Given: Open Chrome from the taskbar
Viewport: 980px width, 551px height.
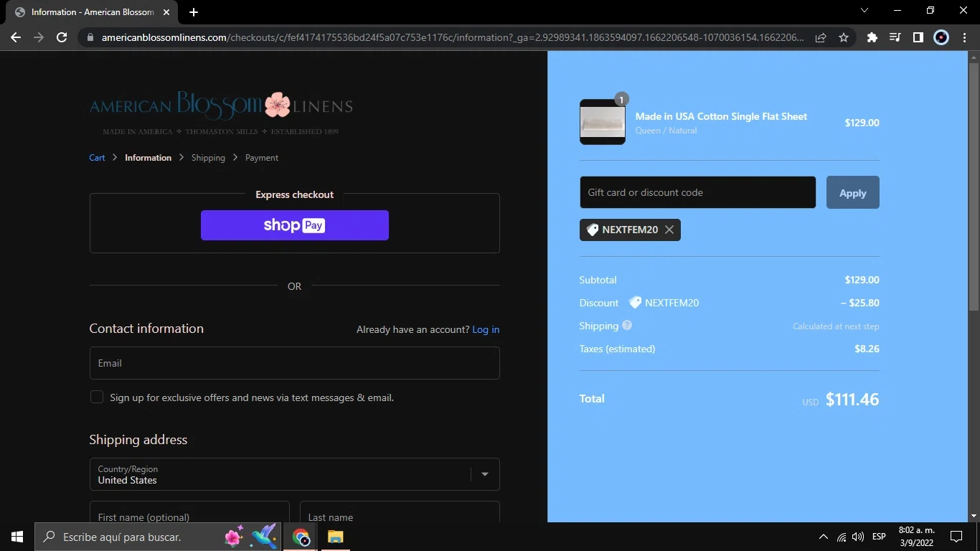Looking at the screenshot, I should coord(301,537).
